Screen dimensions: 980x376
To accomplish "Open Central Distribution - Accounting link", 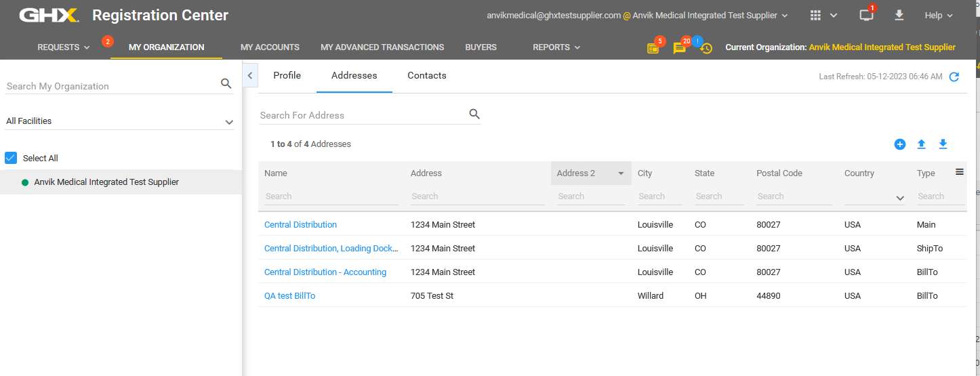I will (325, 272).
